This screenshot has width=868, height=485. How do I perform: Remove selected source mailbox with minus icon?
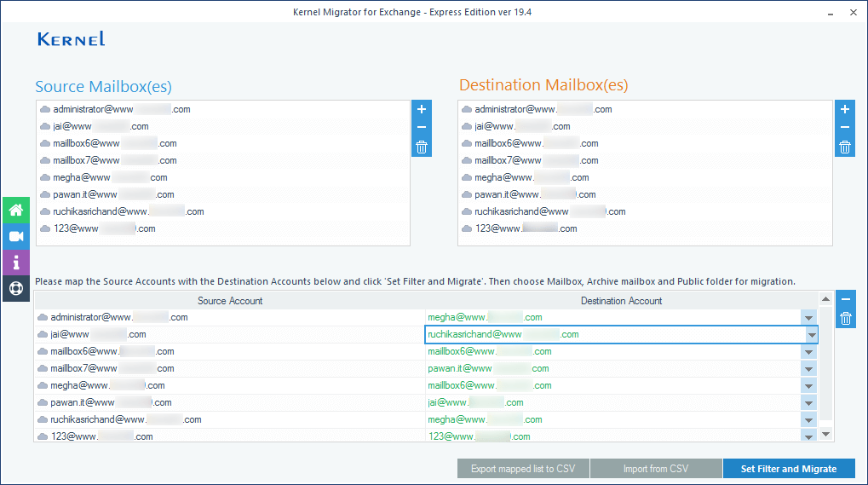422,127
